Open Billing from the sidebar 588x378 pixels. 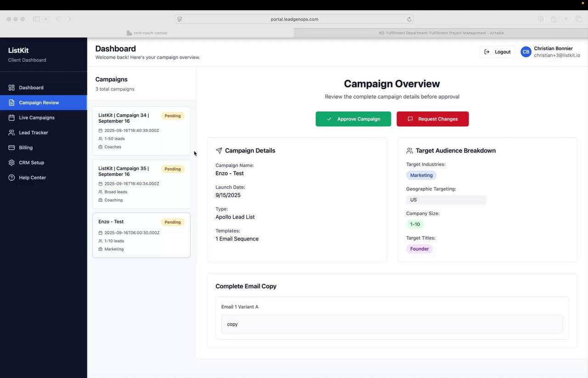pos(43,148)
